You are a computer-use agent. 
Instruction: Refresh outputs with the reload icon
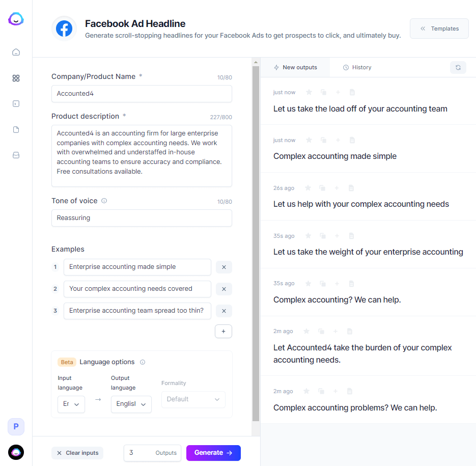pyautogui.click(x=458, y=67)
